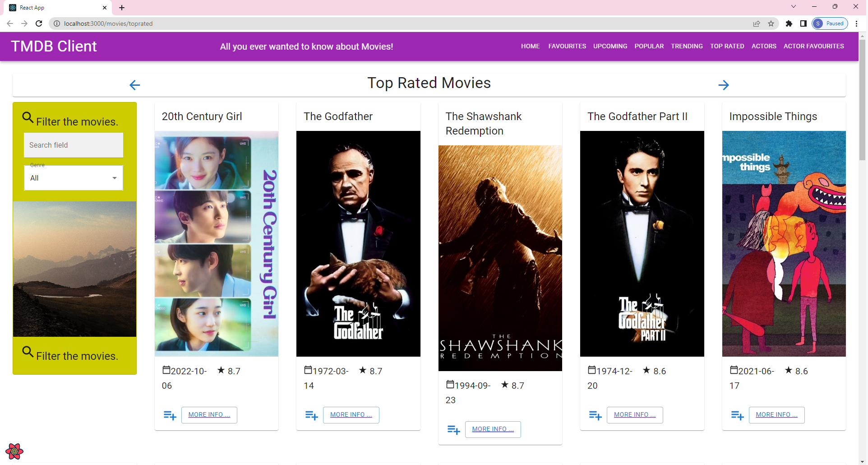Click the Paused profile button
The height and width of the screenshot is (465, 868).
pos(830,23)
